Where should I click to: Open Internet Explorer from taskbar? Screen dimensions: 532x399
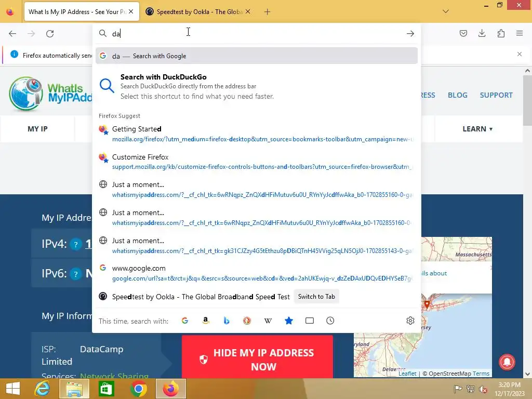pyautogui.click(x=42, y=389)
